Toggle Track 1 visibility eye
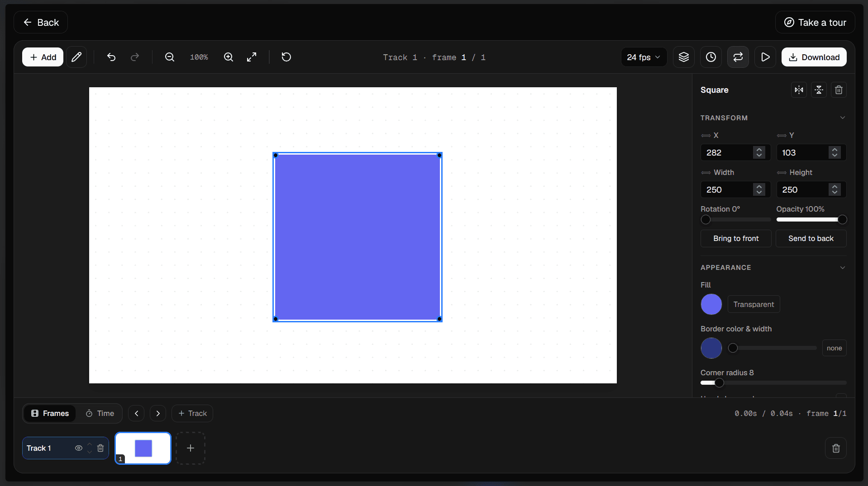This screenshot has height=486, width=868. (79, 448)
